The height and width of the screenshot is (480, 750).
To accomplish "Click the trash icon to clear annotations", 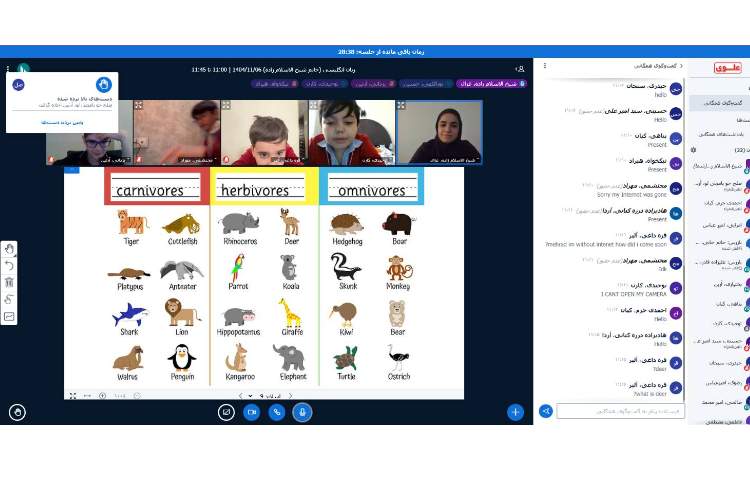I will [10, 283].
